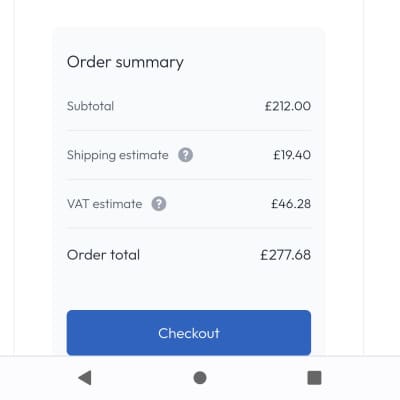Click the blue Checkout button
This screenshot has height=400, width=400.
pos(189,333)
